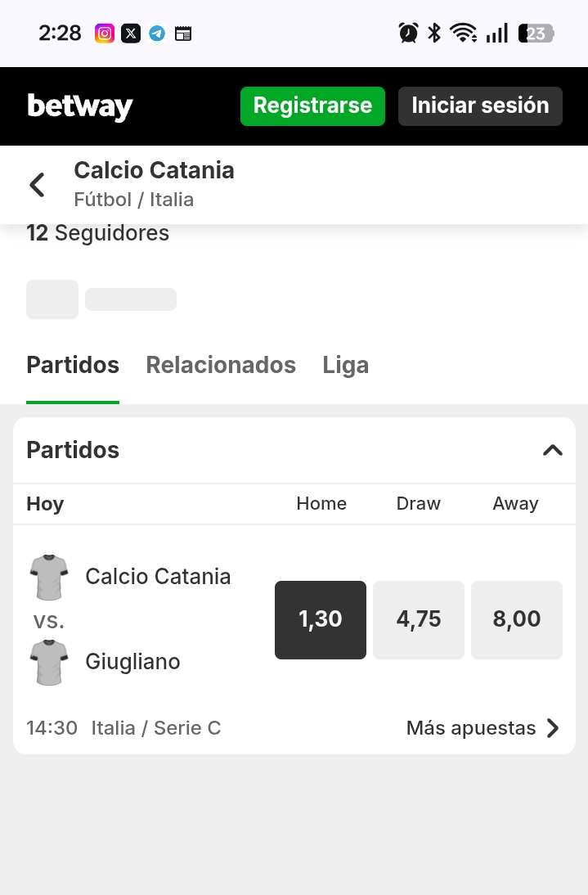Screen dimensions: 588x895
Task: Select the 8,00 Away odds
Action: [517, 619]
